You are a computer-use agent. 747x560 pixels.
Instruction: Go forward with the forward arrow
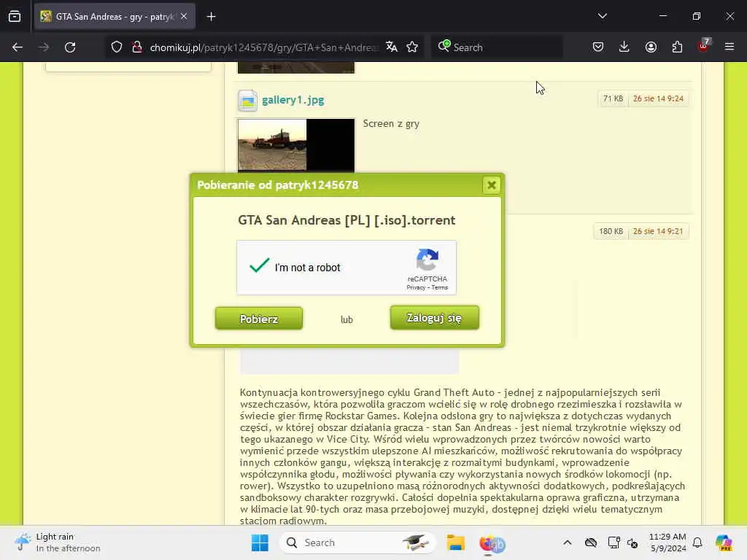coord(44,47)
